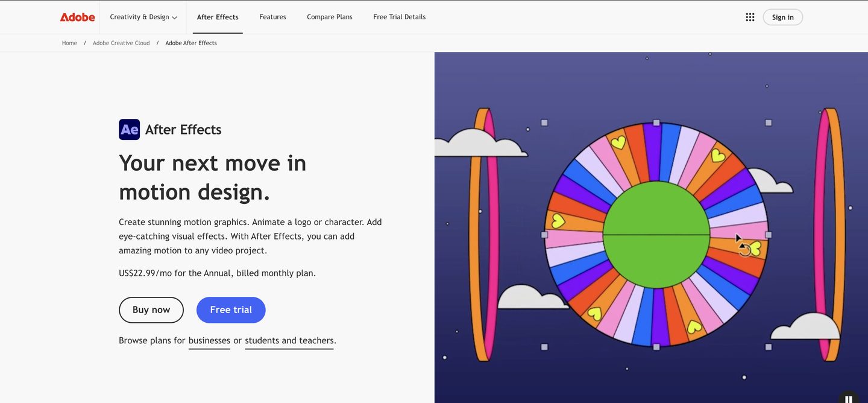This screenshot has height=403, width=868.
Task: Open the Features tab
Action: pos(272,17)
